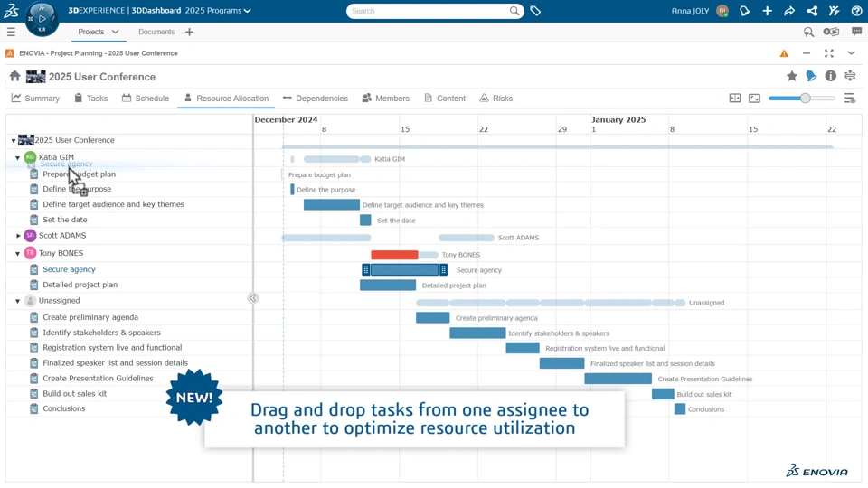Mark project as favorite star
The image size is (868, 488).
point(792,76)
